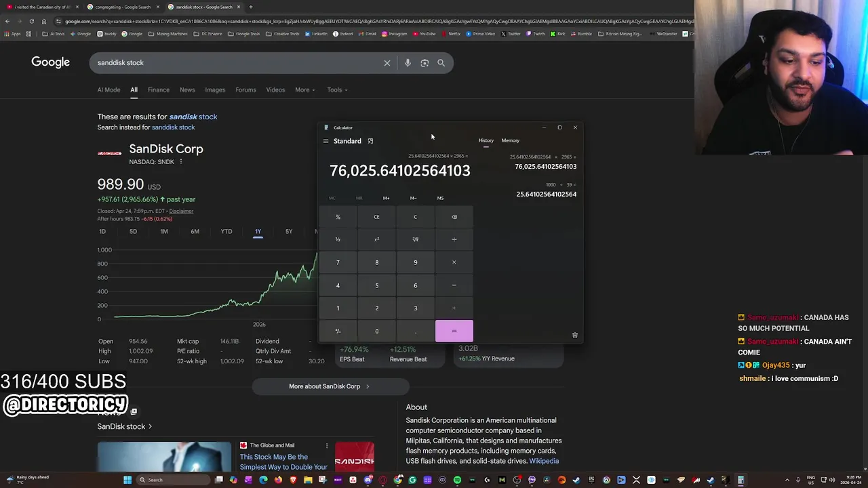Click the plus/minus sign key

338,331
